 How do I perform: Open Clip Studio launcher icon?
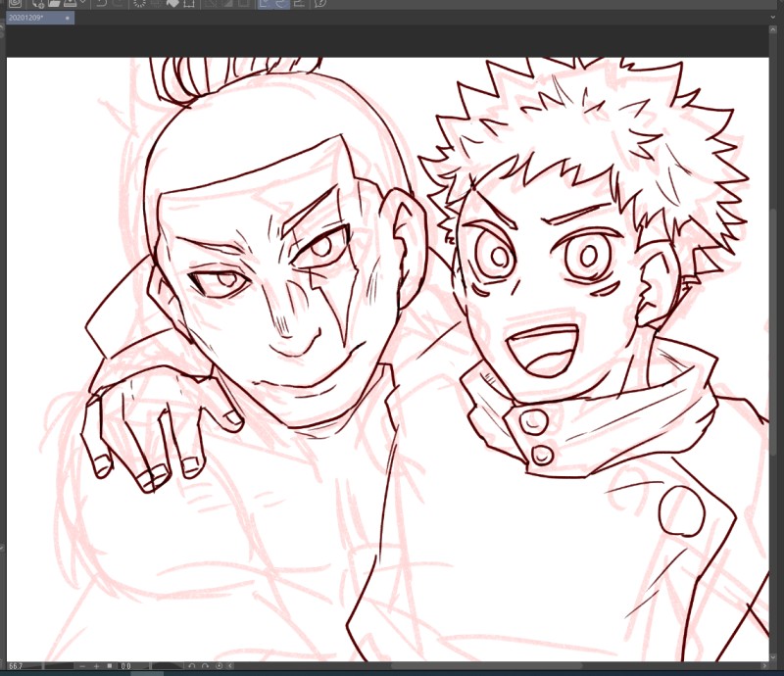point(15,3)
